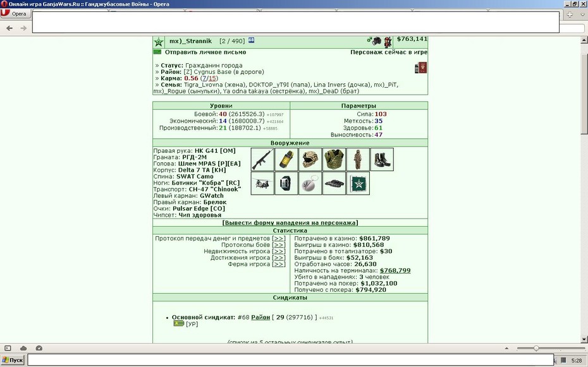Click the green envelope mail icon
Image resolution: width=588 pixels, height=367 pixels.
[157, 52]
